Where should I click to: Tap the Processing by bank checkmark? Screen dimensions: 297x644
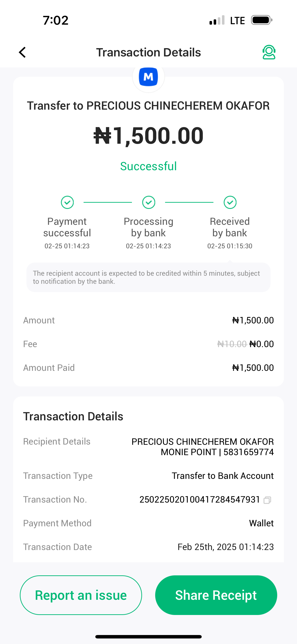click(148, 202)
